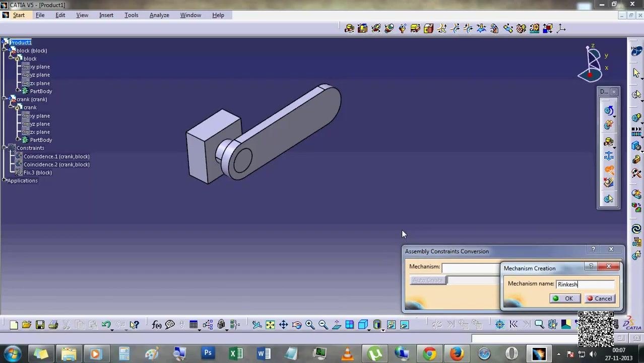The width and height of the screenshot is (644, 363).
Task: Expand PartBody under crank
Action: click(x=18, y=140)
